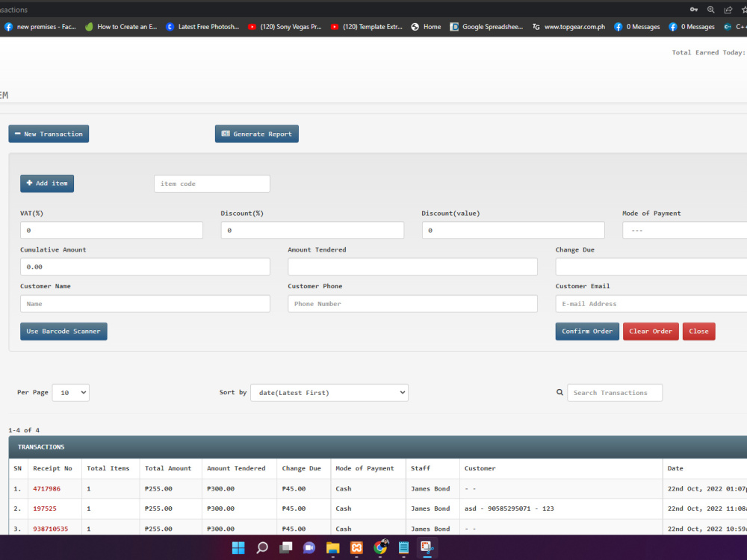The width and height of the screenshot is (747, 560).
Task: Open Snipping Tool on the taskbar
Action: pos(427,547)
